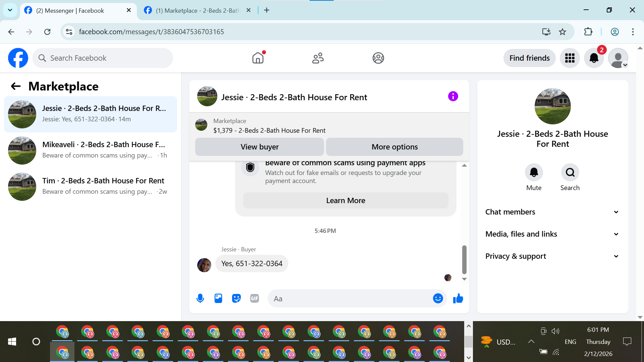This screenshot has width=644, height=362.
Task: Bookmark this page with the star
Action: 562,32
